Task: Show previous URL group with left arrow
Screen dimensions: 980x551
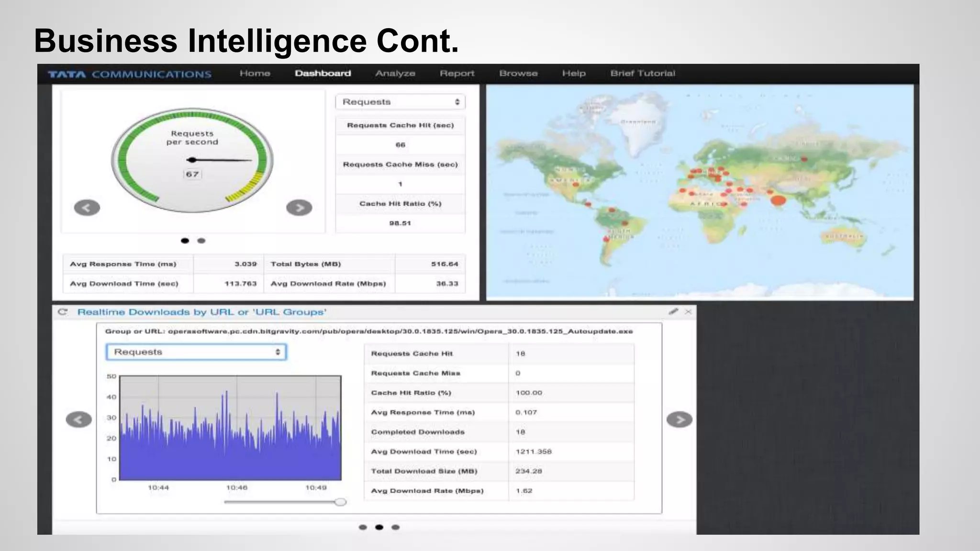Action: 79,419
